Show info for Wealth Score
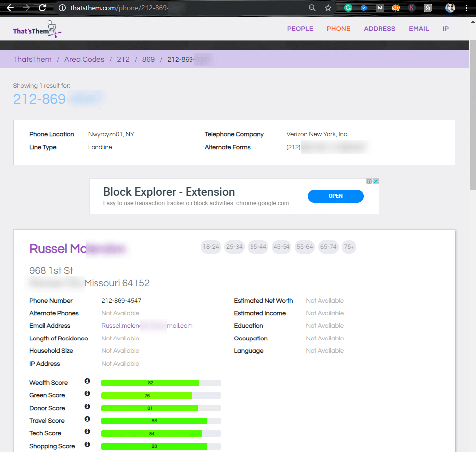 (87, 381)
